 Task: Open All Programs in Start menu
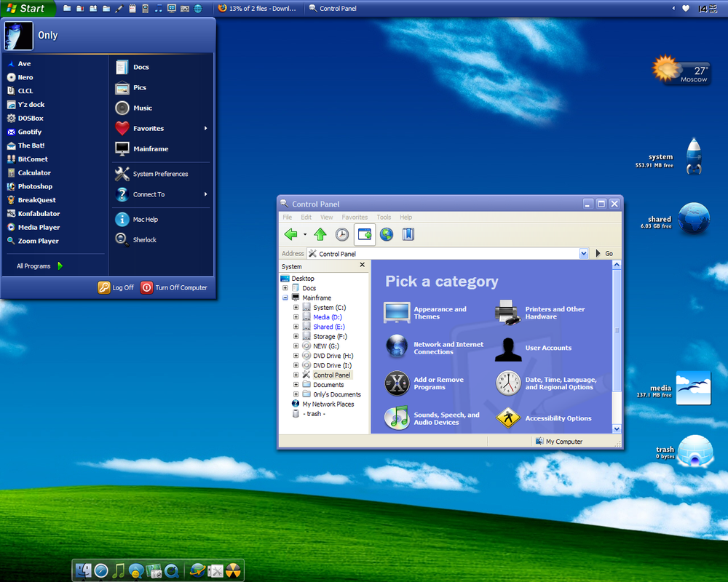click(x=39, y=266)
